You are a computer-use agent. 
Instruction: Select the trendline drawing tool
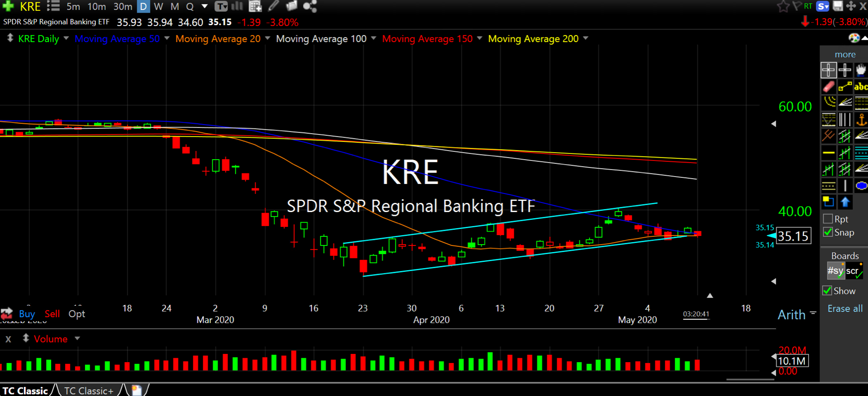(845, 86)
